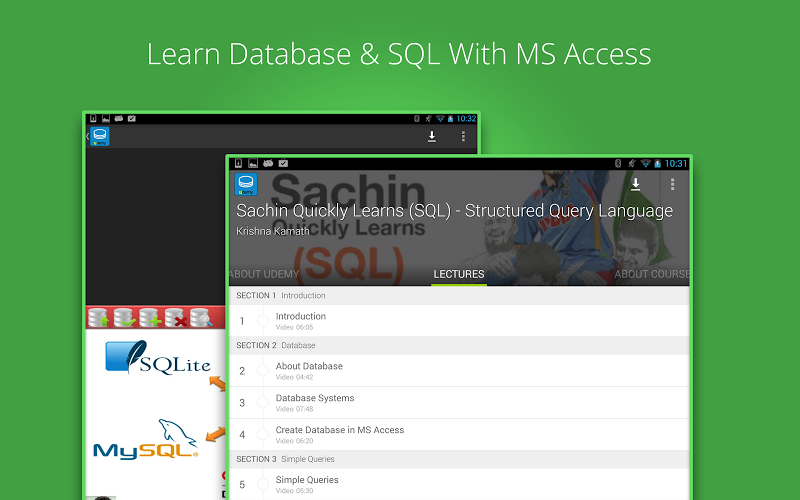Toggle completion circle for Introduction lecture
The height and width of the screenshot is (500, 800).
263,320
